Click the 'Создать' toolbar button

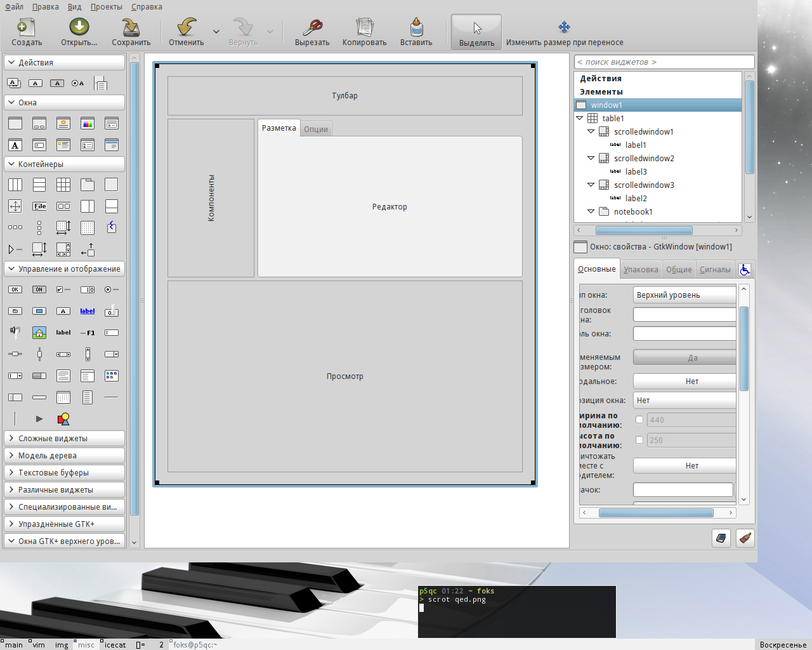tap(27, 32)
